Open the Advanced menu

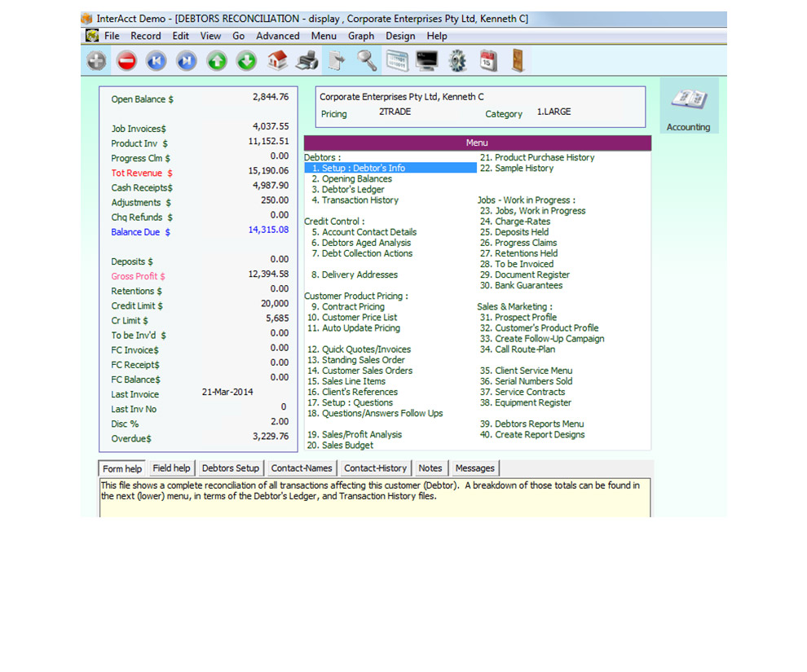click(x=278, y=36)
